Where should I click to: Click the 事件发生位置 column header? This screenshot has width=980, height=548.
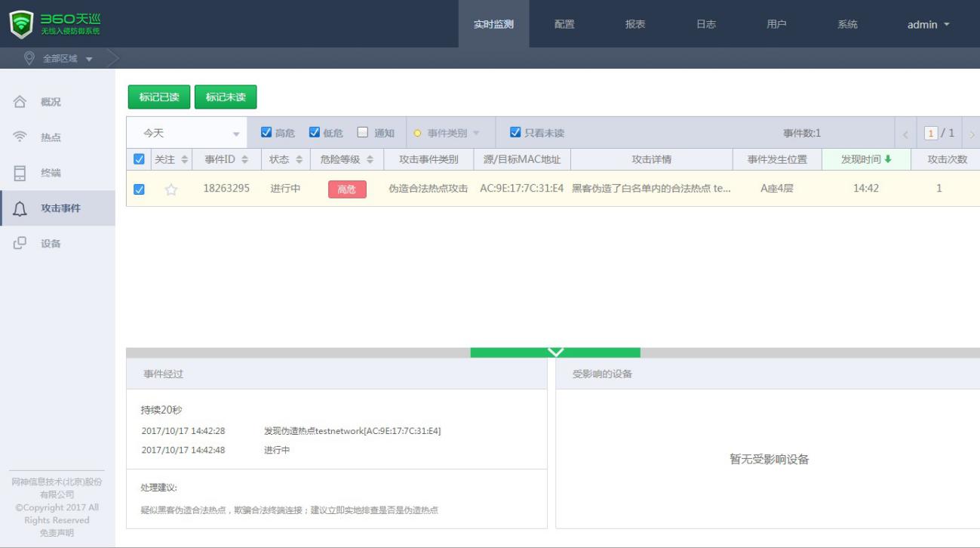(x=777, y=159)
